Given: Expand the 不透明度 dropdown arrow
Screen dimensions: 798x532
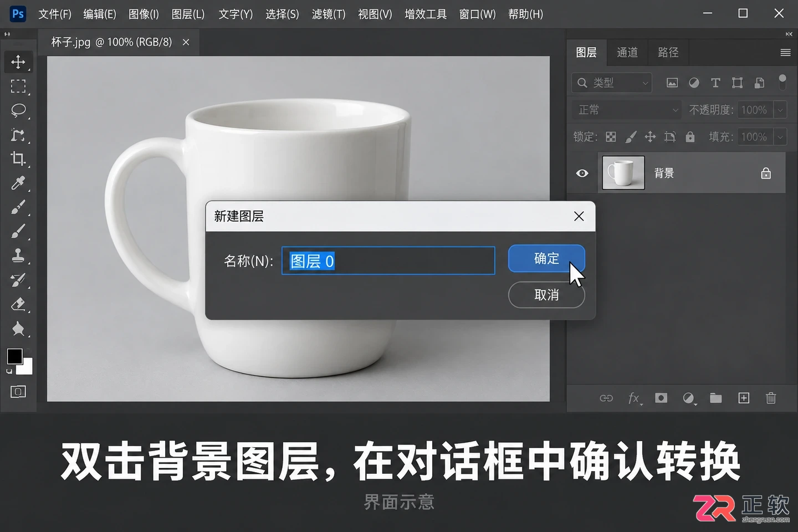Looking at the screenshot, I should (780, 110).
